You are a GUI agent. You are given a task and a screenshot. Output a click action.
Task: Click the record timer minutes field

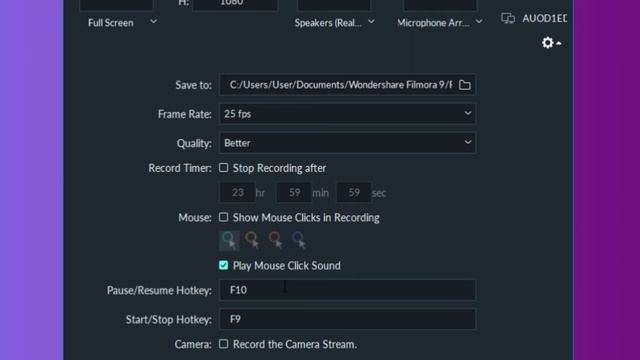[x=294, y=192]
